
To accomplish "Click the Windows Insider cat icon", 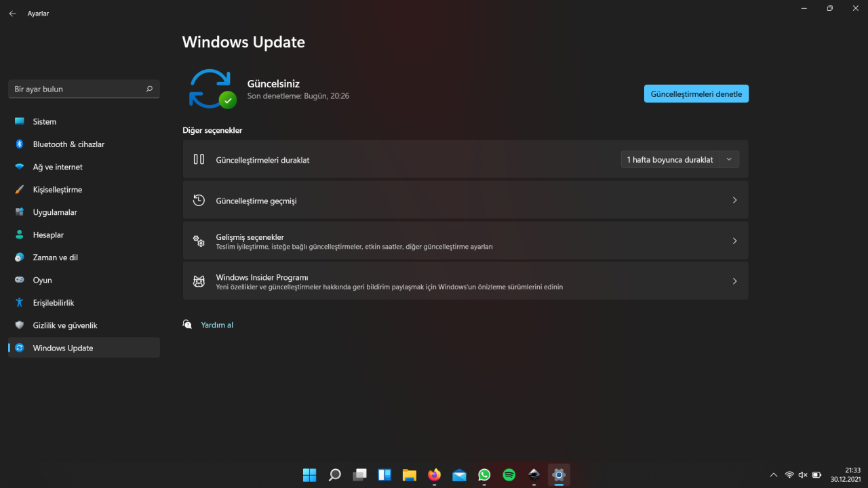I will pyautogui.click(x=199, y=281).
